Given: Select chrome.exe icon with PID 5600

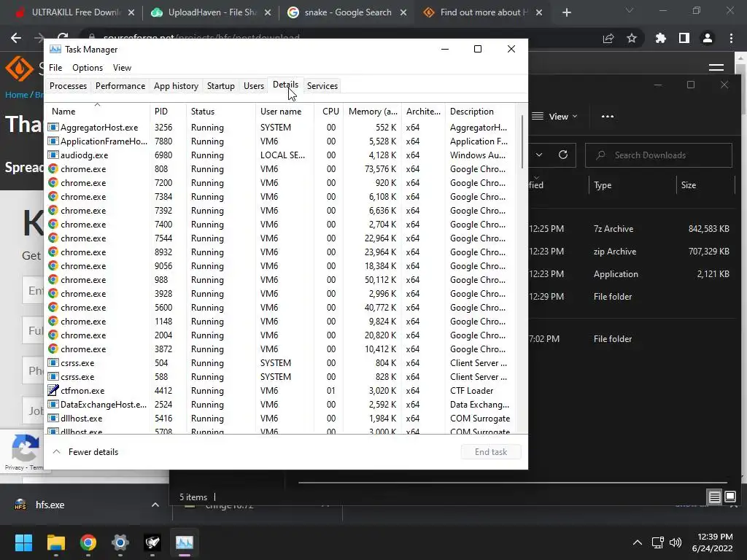Looking at the screenshot, I should [x=53, y=307].
